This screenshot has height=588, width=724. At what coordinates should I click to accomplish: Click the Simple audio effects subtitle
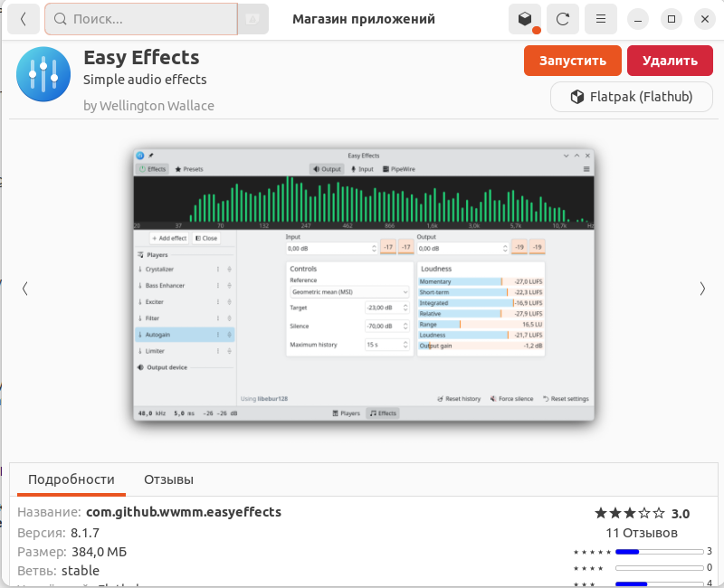[x=145, y=80]
